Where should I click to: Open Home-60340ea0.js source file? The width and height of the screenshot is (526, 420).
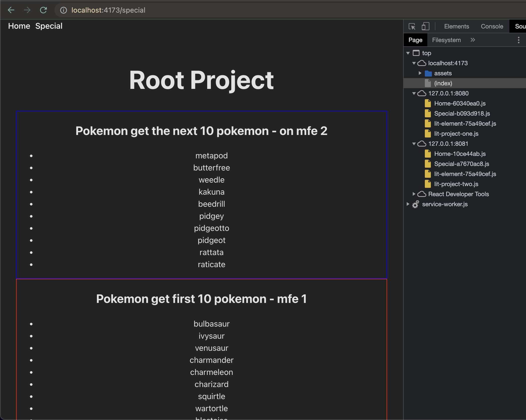[461, 103]
